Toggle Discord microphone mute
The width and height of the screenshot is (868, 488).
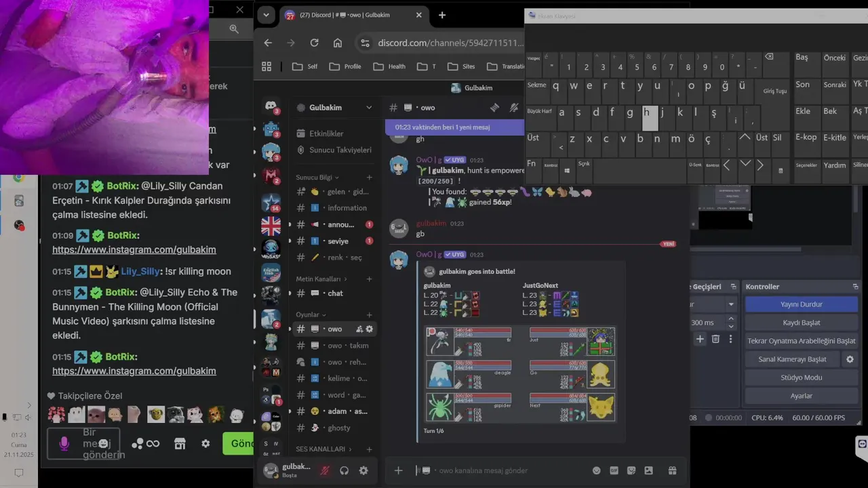click(x=325, y=470)
